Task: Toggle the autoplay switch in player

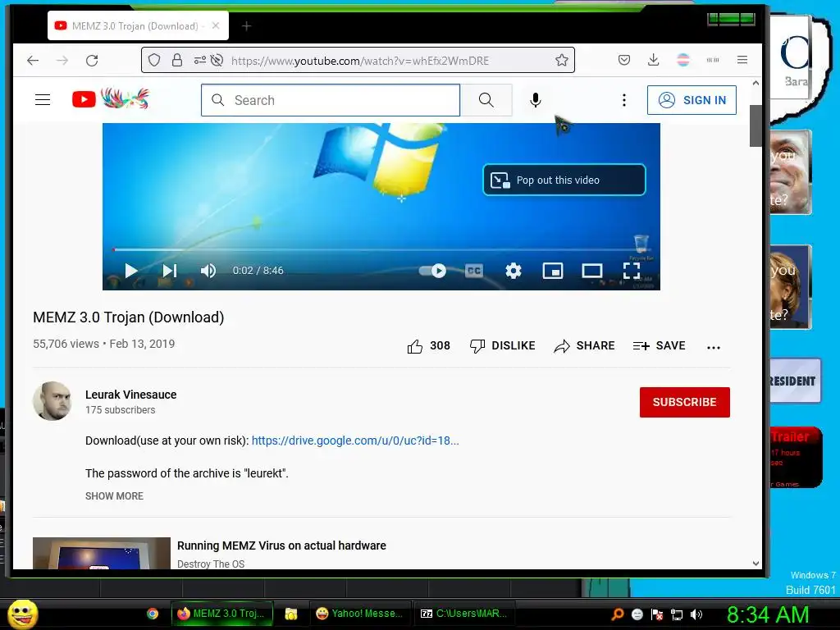Action: [433, 271]
